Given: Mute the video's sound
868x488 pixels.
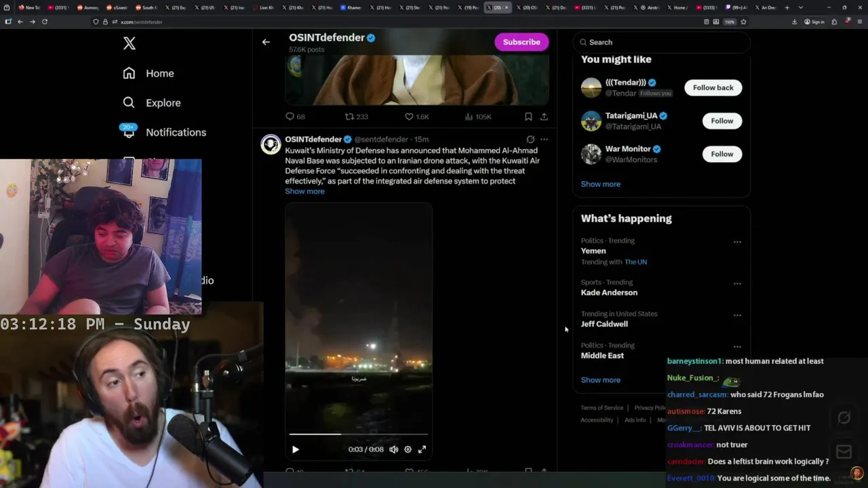Looking at the screenshot, I should pos(393,449).
